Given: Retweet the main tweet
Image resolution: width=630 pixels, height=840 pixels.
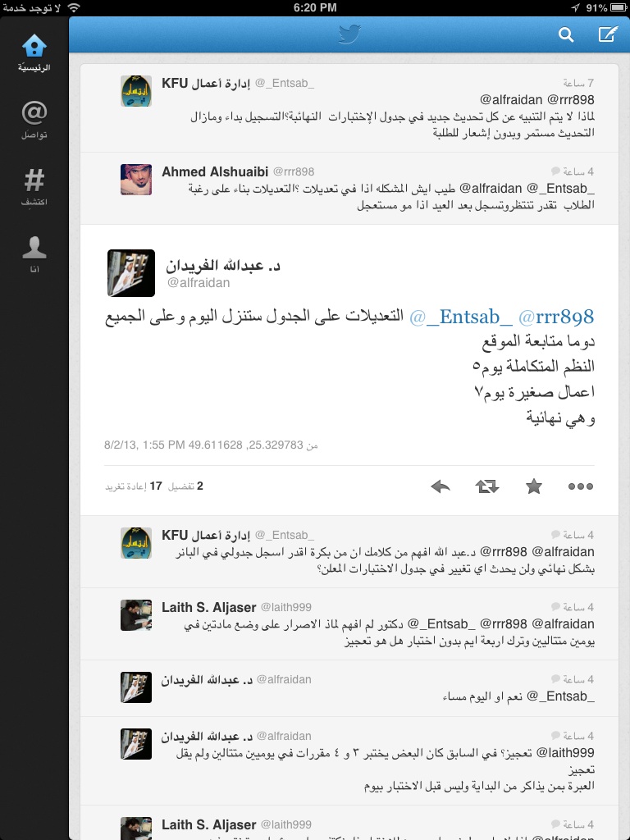Looking at the screenshot, I should pyautogui.click(x=487, y=486).
